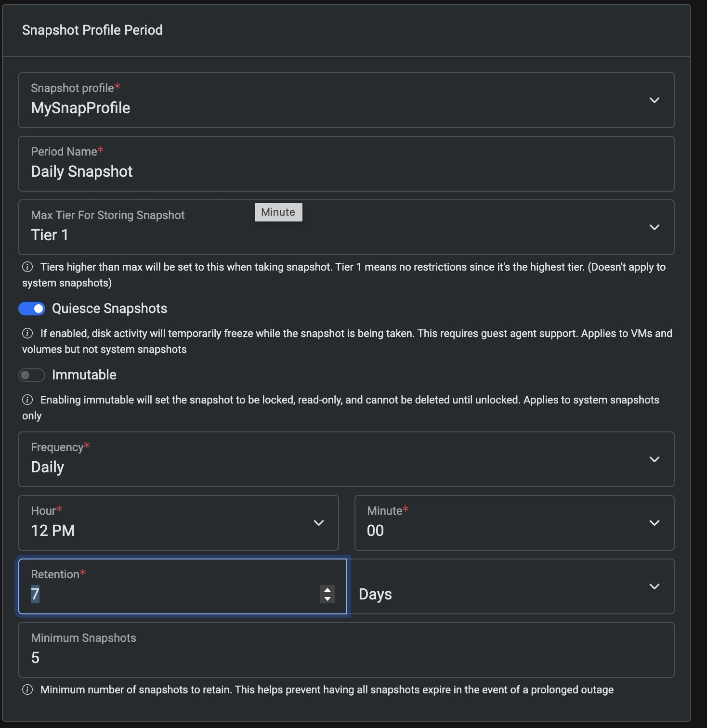Disable the Quiesce Snapshots toggle
Screen dimensions: 707x728
coord(32,309)
